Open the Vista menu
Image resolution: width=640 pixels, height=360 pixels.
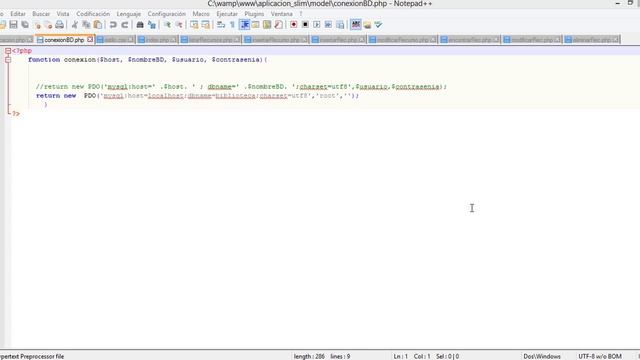(x=63, y=14)
